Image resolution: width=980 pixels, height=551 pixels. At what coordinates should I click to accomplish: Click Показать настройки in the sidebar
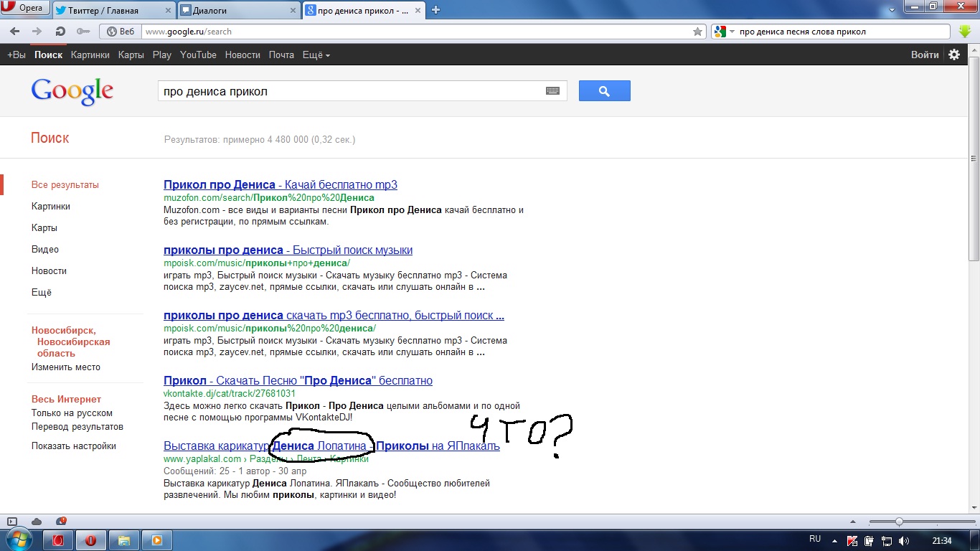74,446
